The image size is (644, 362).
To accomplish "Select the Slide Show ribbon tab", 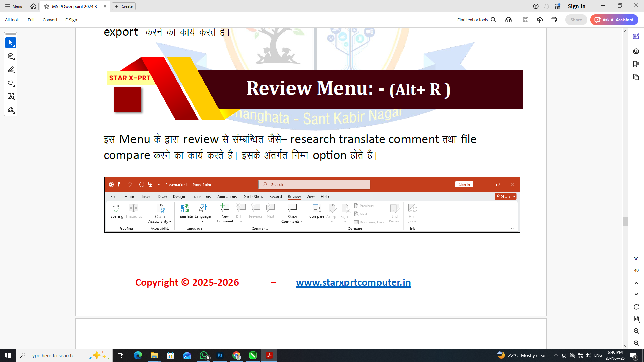I will click(253, 196).
